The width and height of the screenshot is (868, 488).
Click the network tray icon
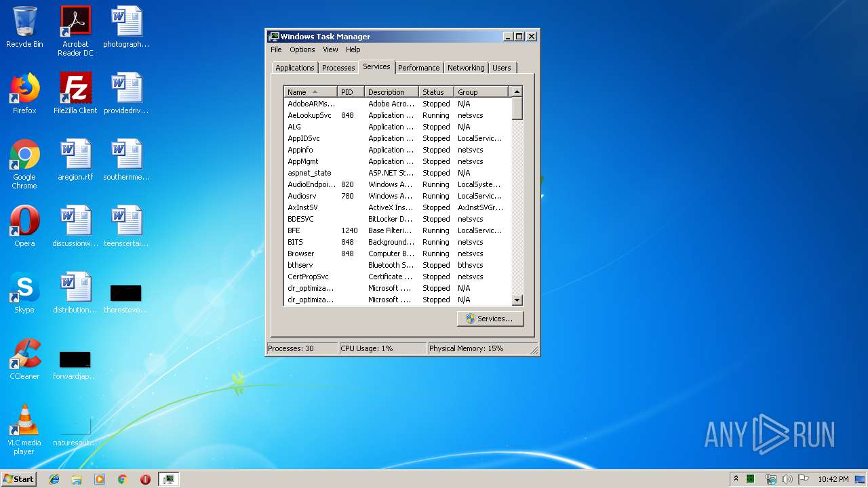coord(770,479)
